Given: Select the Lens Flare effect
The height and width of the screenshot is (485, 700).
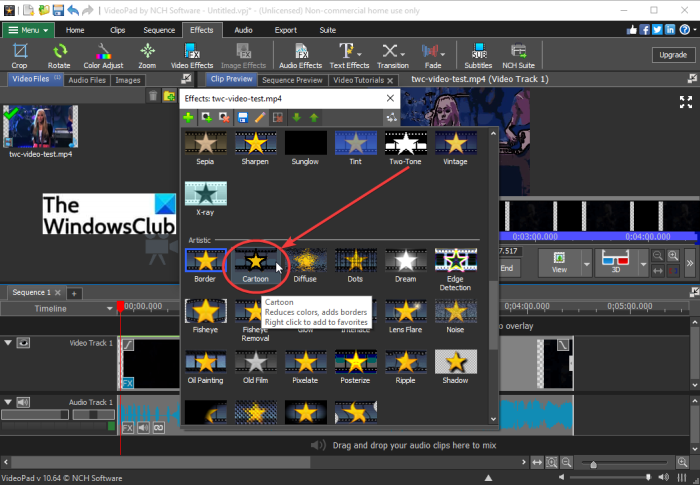Looking at the screenshot, I should [x=405, y=317].
